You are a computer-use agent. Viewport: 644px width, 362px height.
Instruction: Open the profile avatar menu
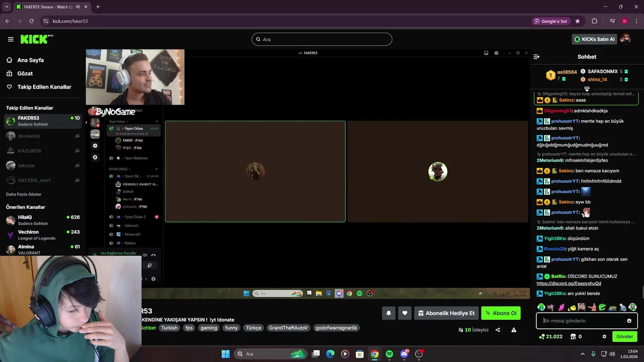[x=625, y=39]
